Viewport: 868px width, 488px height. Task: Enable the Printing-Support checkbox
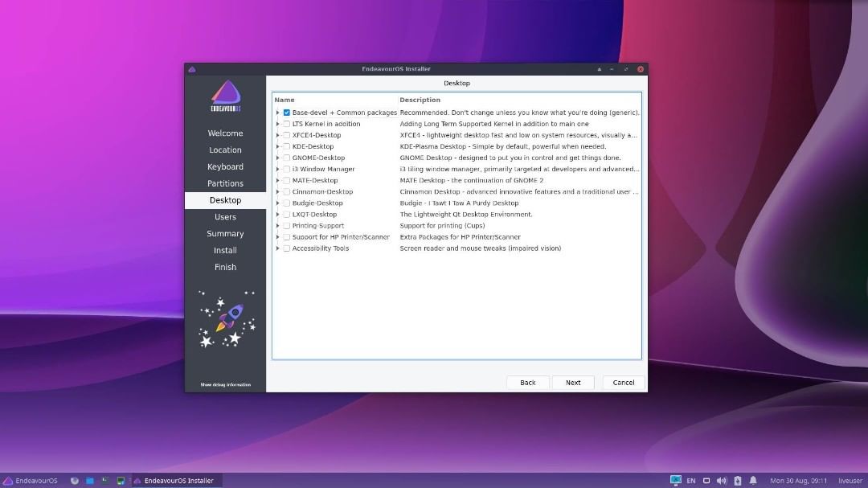287,226
